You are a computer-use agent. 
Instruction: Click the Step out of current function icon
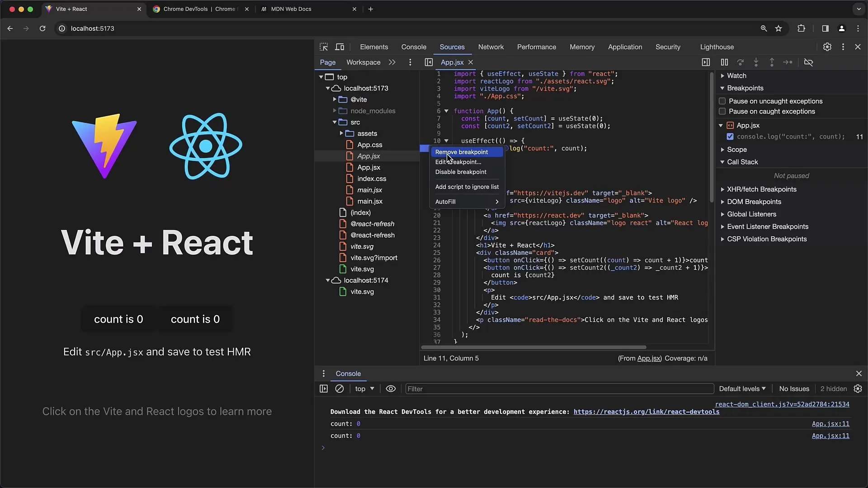771,62
